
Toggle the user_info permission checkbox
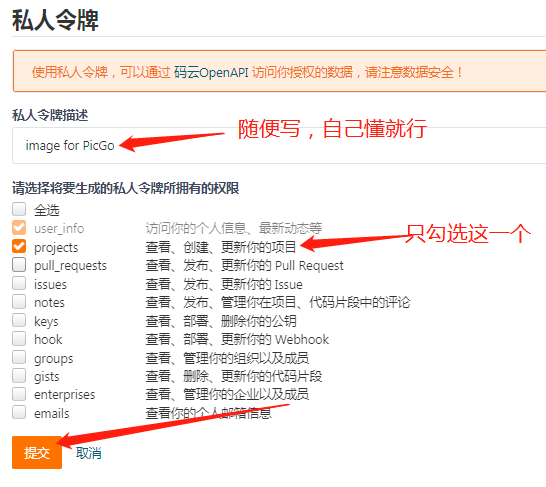[19, 228]
